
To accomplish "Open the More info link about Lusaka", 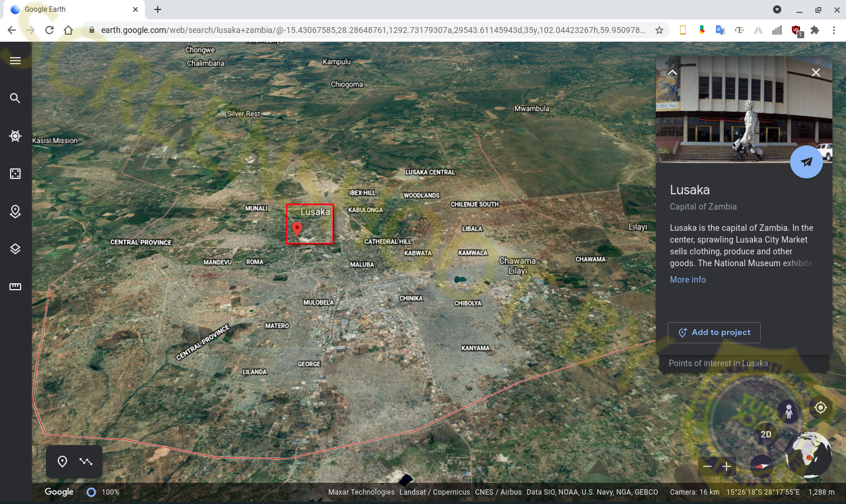I will (x=688, y=280).
